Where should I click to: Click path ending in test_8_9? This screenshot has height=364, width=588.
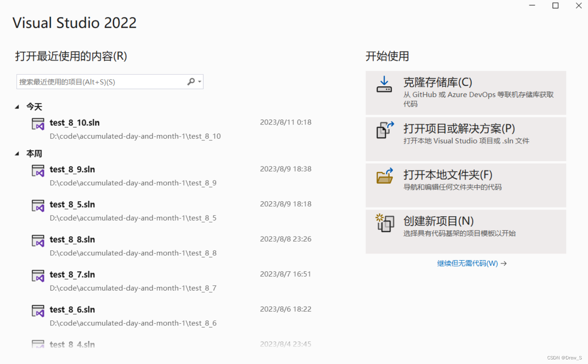[133, 183]
